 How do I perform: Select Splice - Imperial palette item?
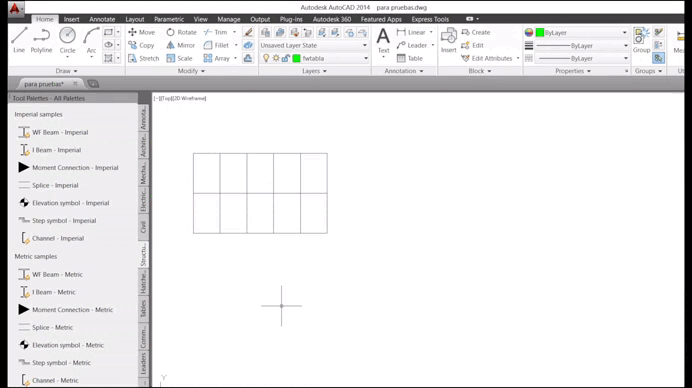click(x=48, y=185)
